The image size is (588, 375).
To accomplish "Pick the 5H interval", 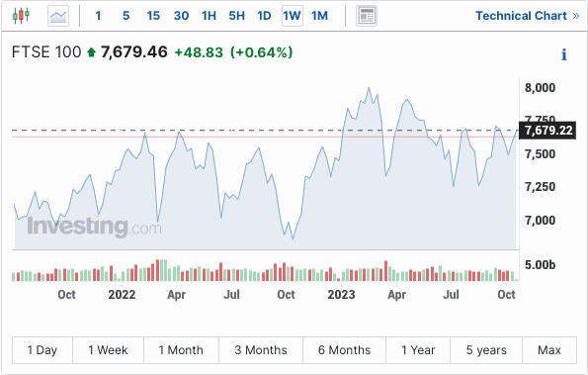I will (x=236, y=16).
